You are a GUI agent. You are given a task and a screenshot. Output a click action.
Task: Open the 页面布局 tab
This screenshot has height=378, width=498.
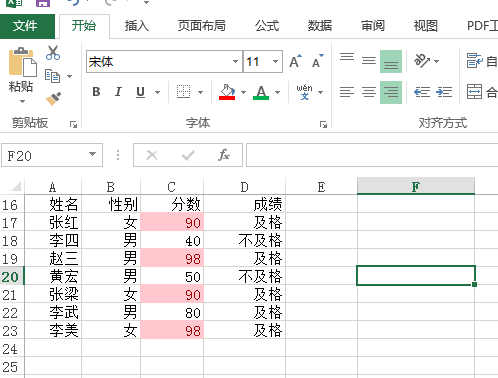click(202, 26)
